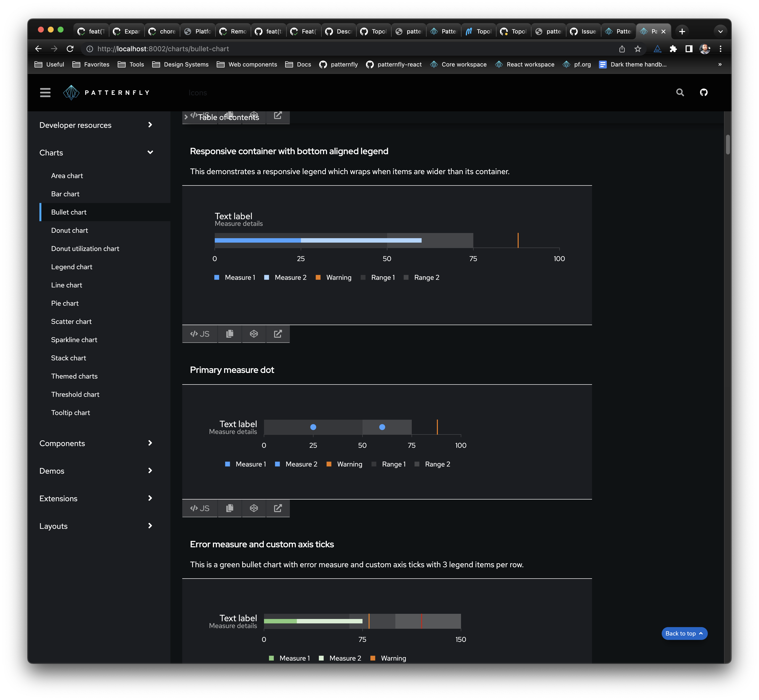Open responsive container example in fullscreen view
The height and width of the screenshot is (700, 759).
tap(278, 334)
